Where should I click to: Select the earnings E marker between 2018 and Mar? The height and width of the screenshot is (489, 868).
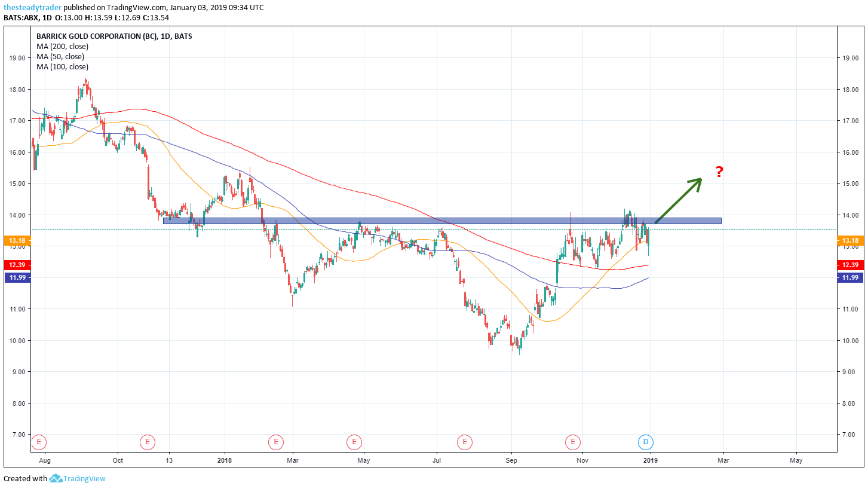pyautogui.click(x=275, y=442)
